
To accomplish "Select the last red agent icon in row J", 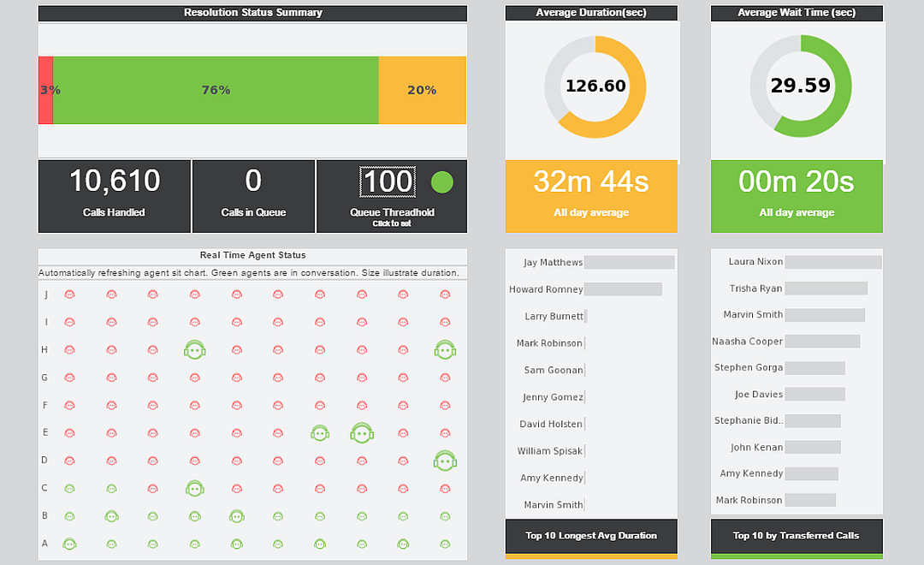I will (445, 294).
